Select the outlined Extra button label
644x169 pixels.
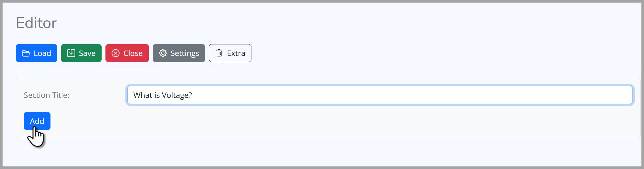pyautogui.click(x=236, y=53)
